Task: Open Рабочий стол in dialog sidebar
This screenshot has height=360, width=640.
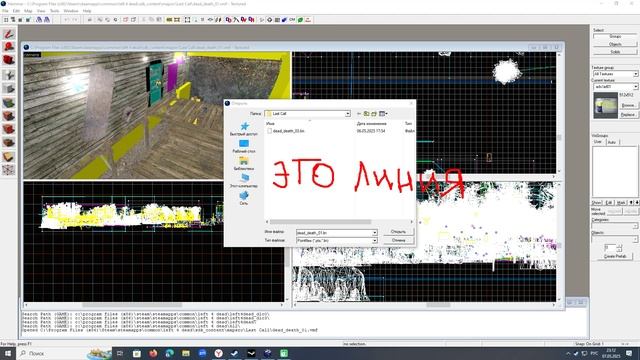Action: [244, 146]
